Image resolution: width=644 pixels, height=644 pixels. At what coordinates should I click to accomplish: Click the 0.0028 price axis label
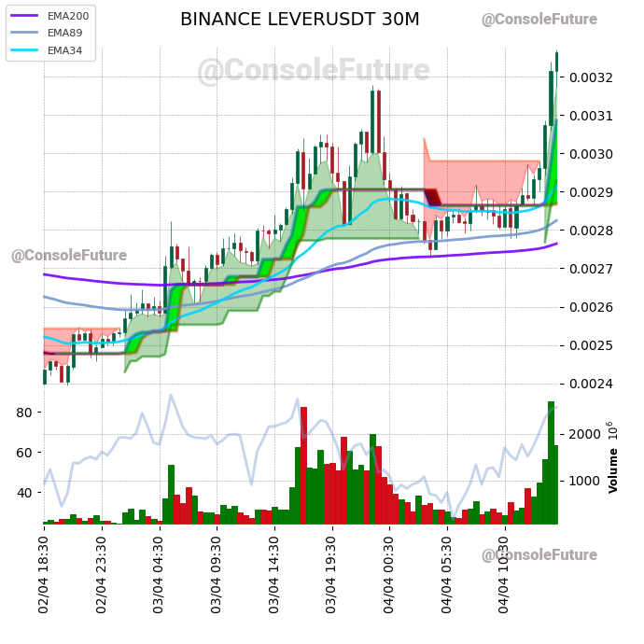pos(591,231)
